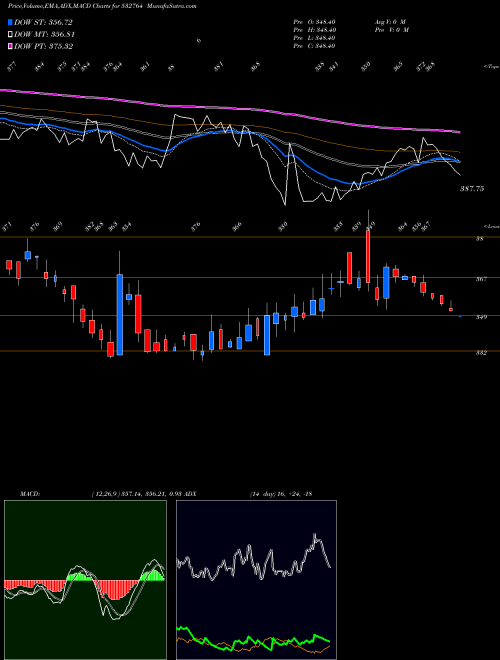Click the 332 price axis label

click(x=481, y=353)
